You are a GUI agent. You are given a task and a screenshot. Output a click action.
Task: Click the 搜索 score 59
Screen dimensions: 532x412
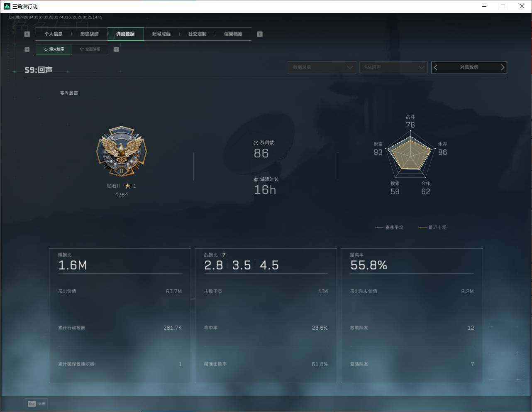tap(395, 192)
